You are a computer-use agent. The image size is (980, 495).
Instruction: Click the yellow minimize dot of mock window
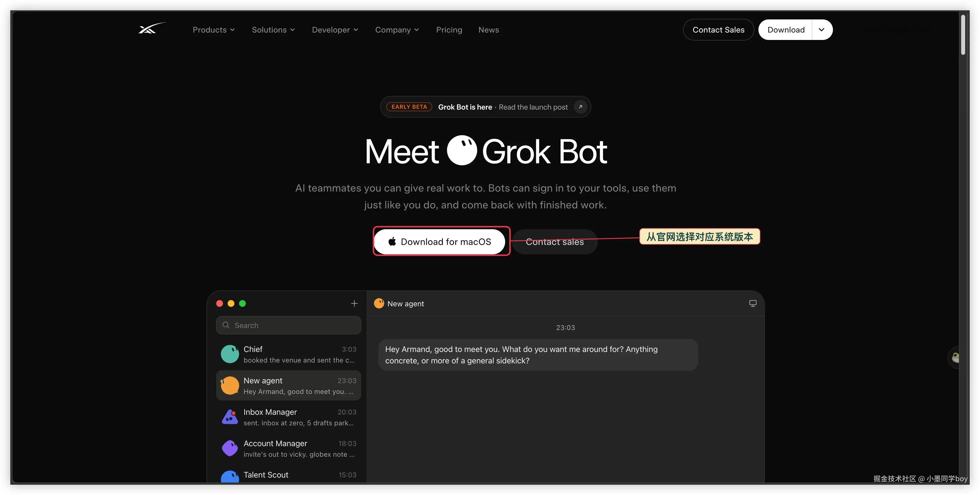click(231, 303)
